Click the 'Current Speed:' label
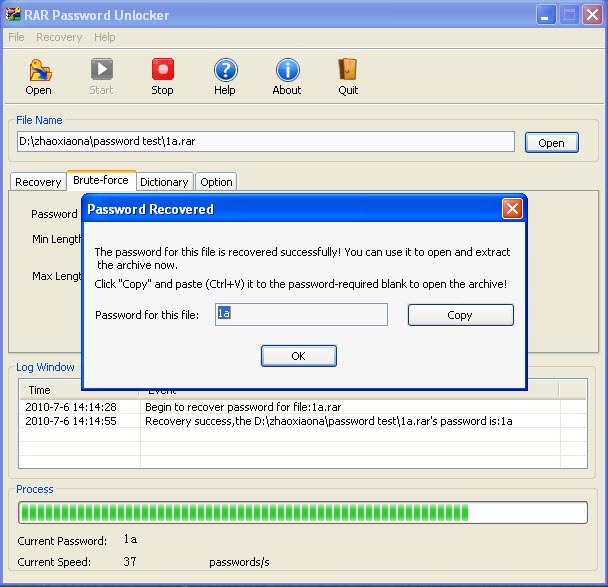 [x=54, y=562]
